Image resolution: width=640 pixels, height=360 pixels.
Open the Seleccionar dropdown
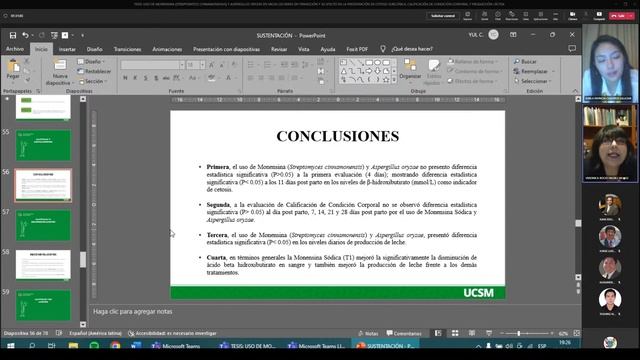533,81
